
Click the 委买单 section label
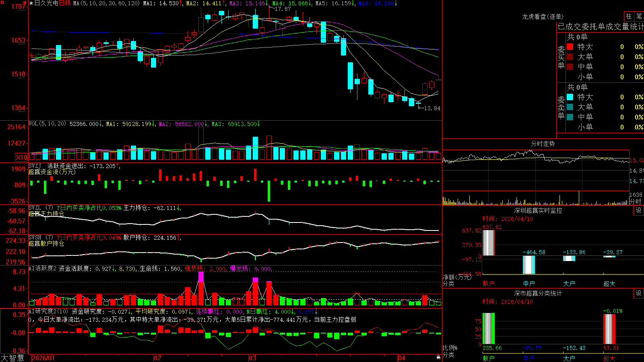pos(561,57)
